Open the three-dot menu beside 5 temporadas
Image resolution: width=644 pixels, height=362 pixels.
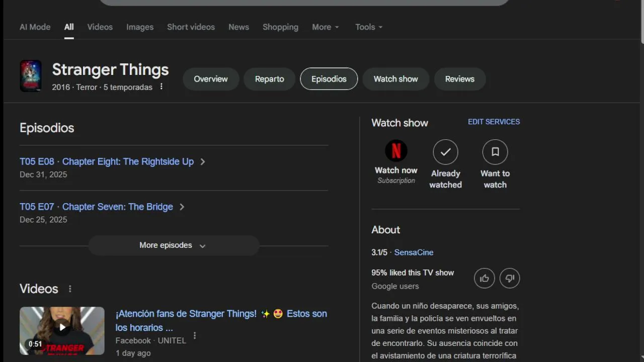(162, 86)
